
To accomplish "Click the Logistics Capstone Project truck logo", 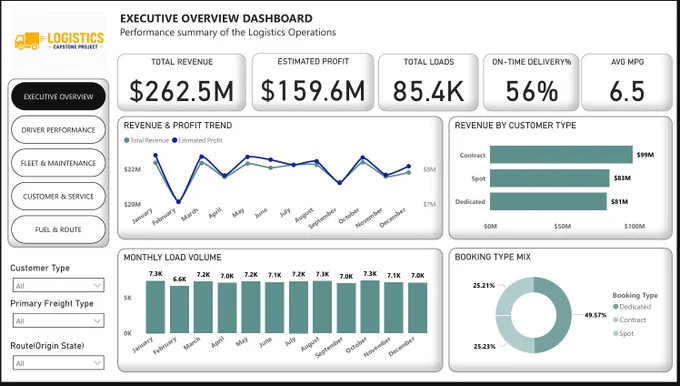I will pos(59,41).
